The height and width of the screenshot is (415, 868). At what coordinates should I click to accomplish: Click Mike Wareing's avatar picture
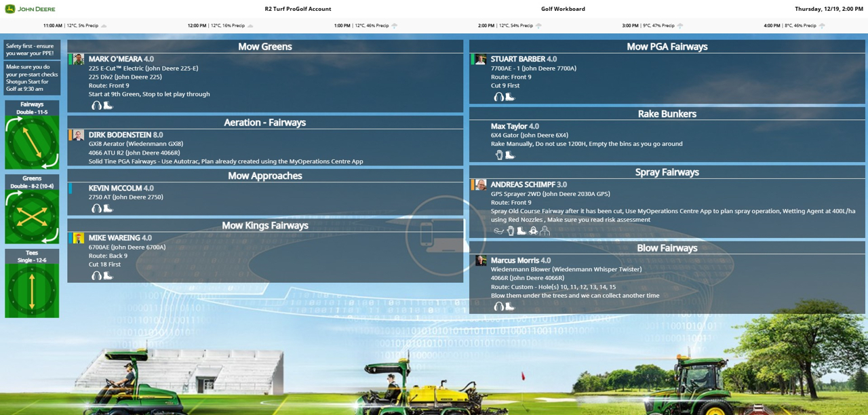pos(78,239)
